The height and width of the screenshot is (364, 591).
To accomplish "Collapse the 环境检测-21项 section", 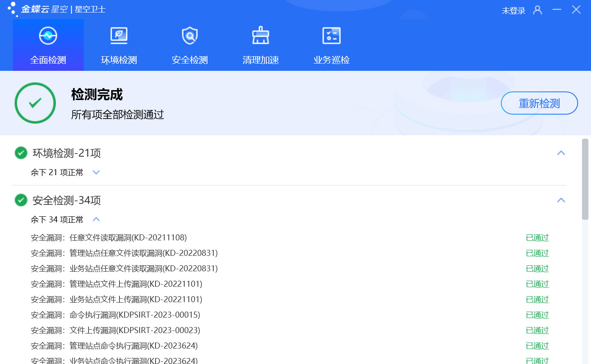I will pos(561,153).
